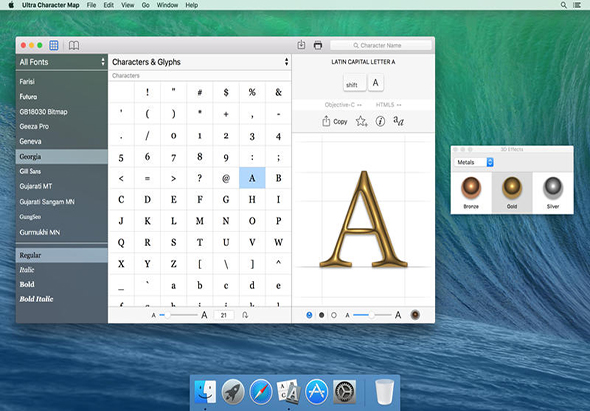
Task: Add character to favorites star icon
Action: (361, 121)
